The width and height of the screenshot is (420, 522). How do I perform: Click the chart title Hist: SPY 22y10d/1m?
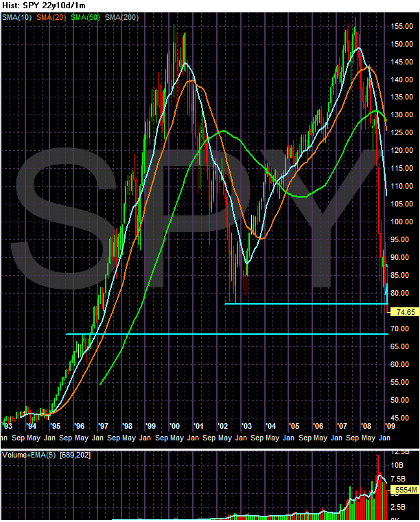pos(44,5)
